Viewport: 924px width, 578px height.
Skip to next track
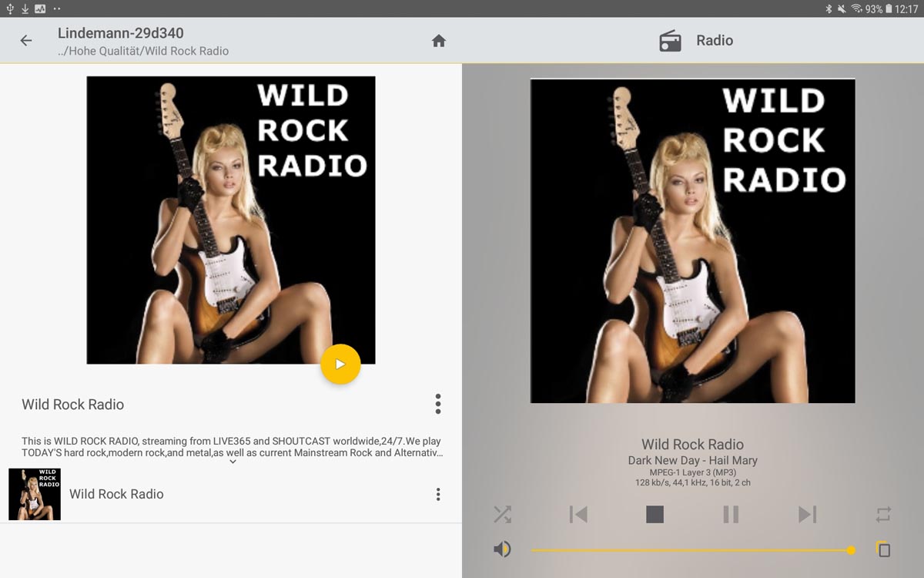pyautogui.click(x=807, y=514)
